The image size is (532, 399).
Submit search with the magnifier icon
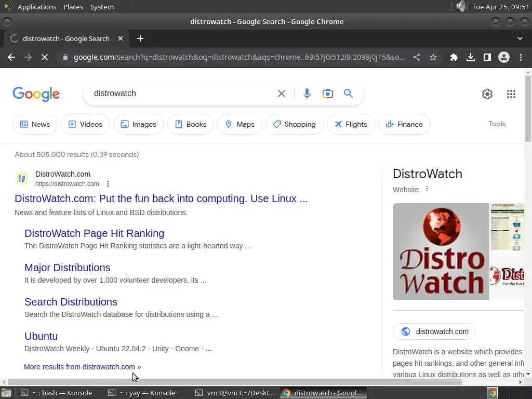coord(349,94)
